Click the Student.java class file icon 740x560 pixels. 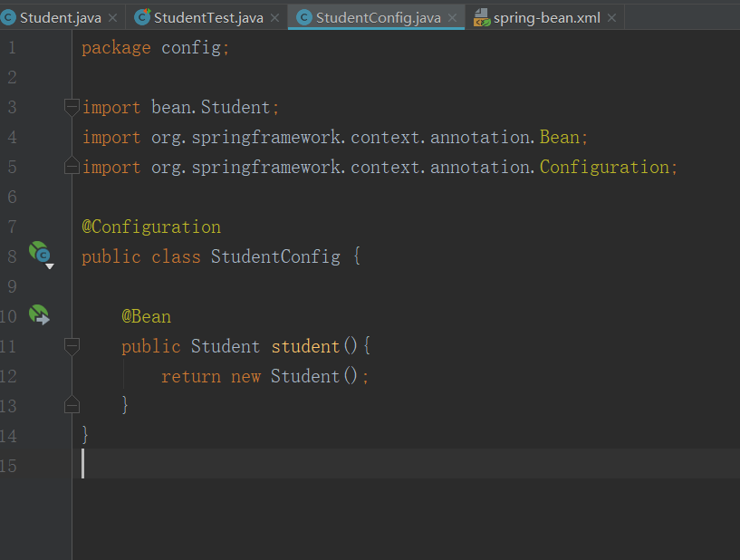[x=8, y=18]
